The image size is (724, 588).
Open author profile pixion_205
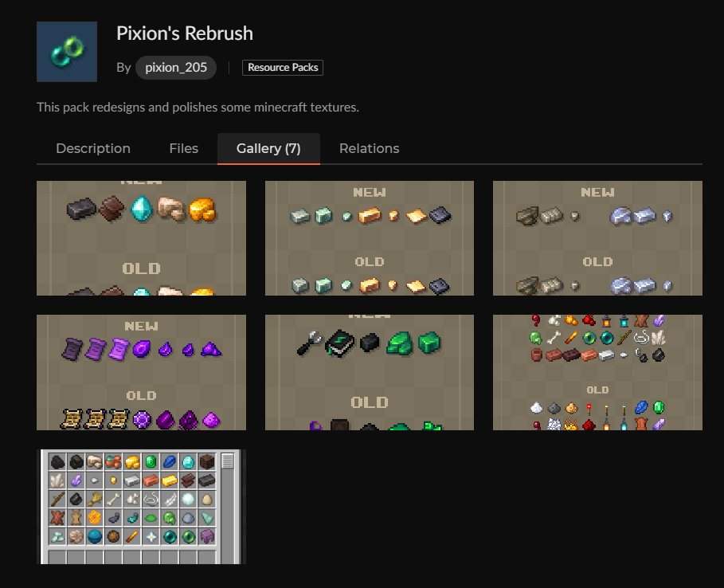tap(176, 68)
